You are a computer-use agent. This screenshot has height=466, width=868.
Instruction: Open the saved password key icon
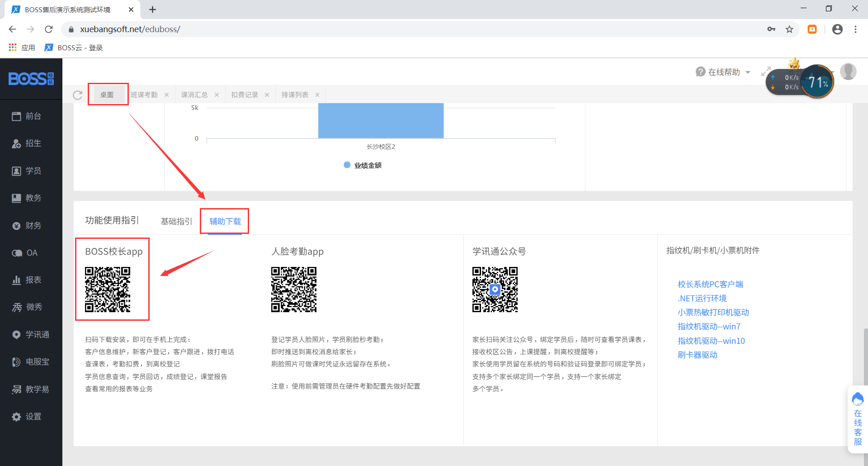pos(771,29)
